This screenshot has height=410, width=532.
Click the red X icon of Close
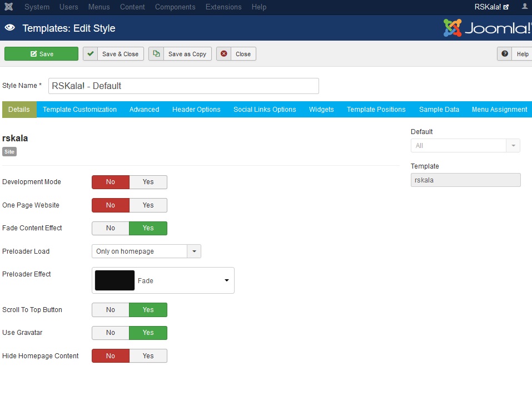point(223,53)
